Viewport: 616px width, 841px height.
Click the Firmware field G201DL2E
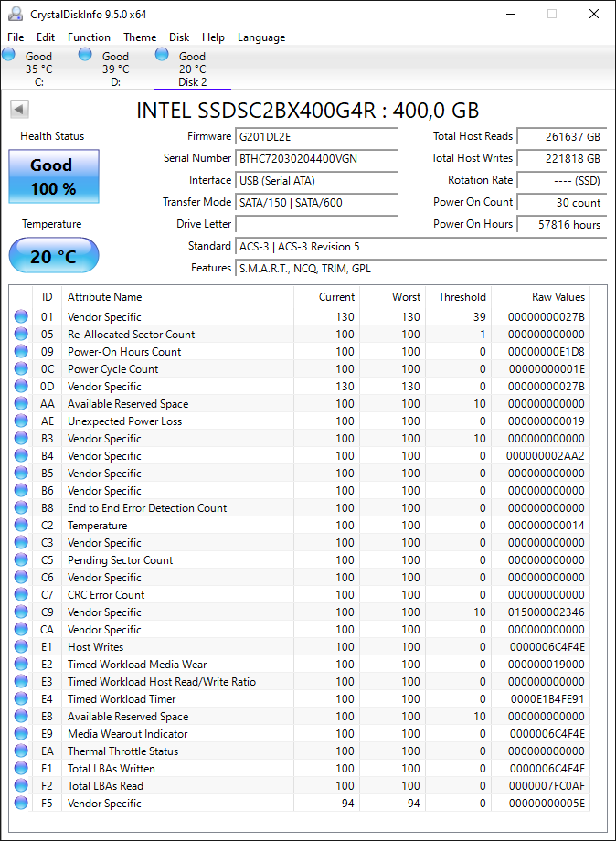coord(317,137)
